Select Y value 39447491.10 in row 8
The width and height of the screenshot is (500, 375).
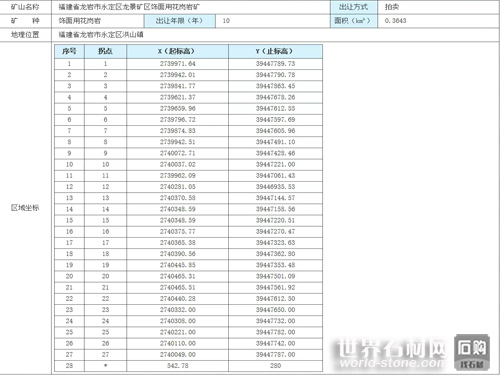275,142
